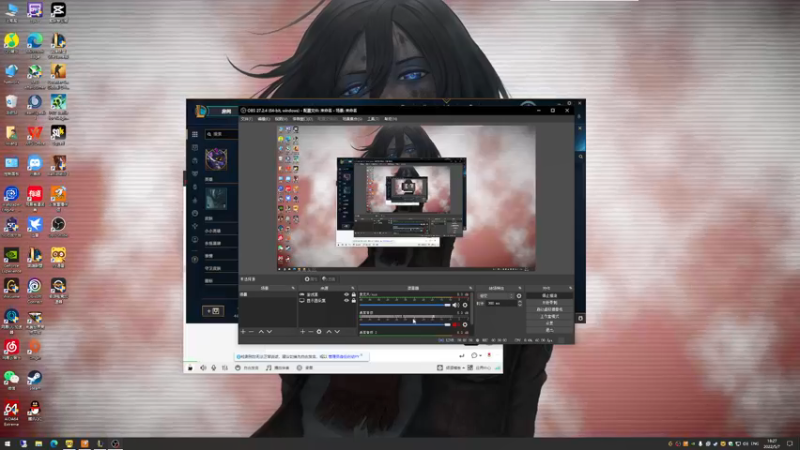Viewport: 800px width, 450px height.
Task: Open music note option in chat toolbar
Action: pos(278,368)
